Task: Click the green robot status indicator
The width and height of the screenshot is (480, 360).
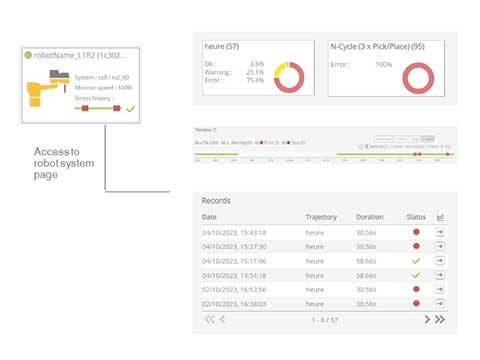Action: point(28,55)
